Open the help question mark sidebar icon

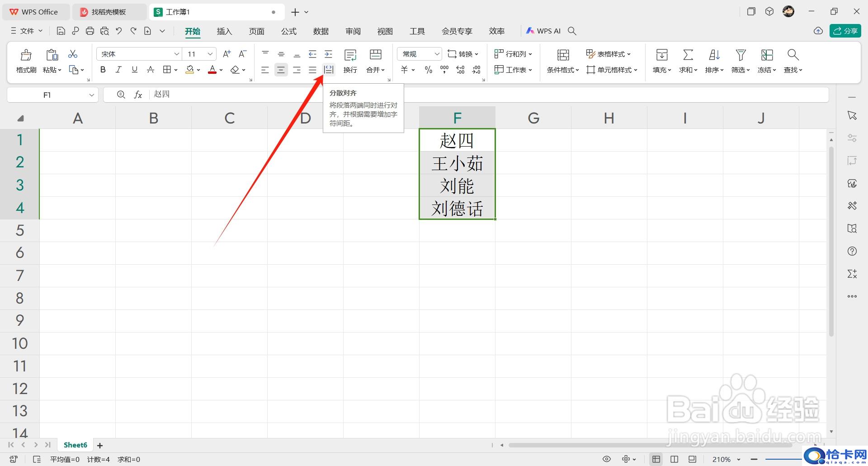[x=852, y=251]
